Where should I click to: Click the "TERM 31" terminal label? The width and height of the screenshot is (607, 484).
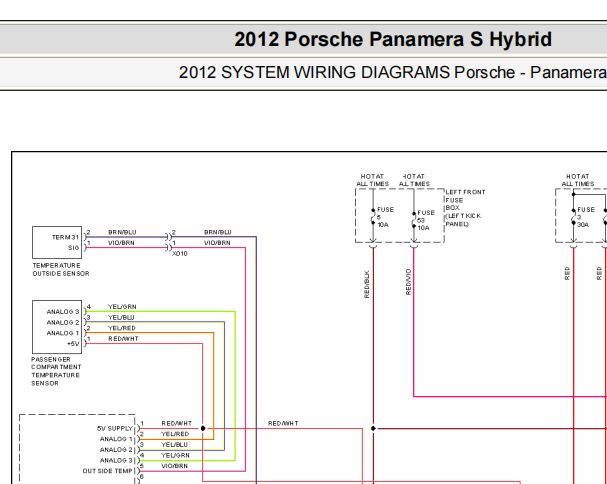tap(65, 237)
